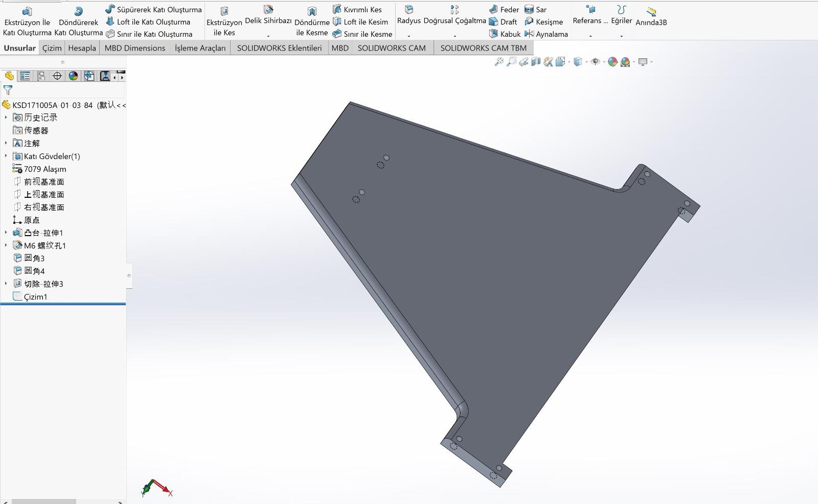The width and height of the screenshot is (818, 504).
Task: Select the Kabuk shell tool
Action: 504,34
